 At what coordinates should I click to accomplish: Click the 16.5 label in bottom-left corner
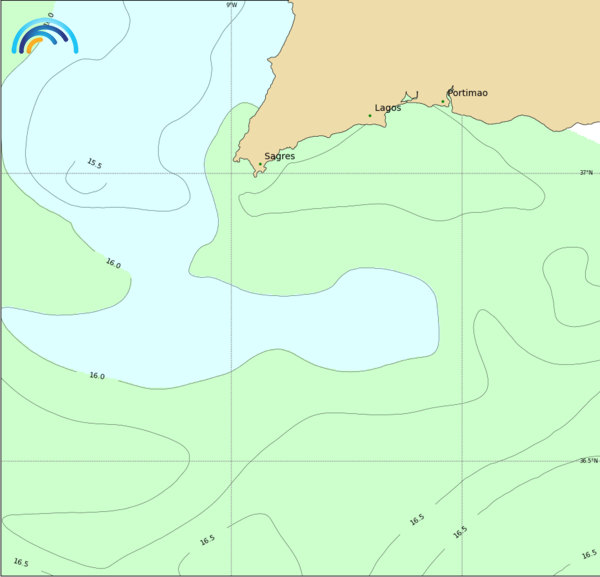pos(20,563)
